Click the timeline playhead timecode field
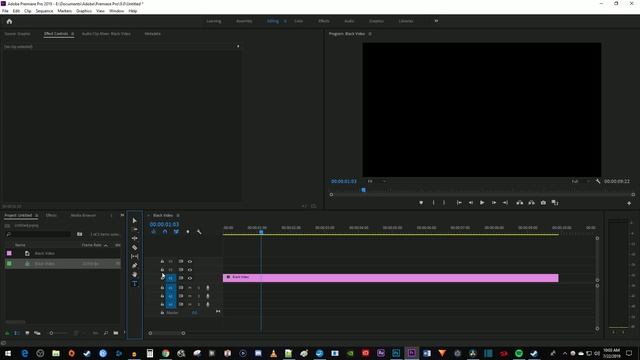 click(x=164, y=224)
